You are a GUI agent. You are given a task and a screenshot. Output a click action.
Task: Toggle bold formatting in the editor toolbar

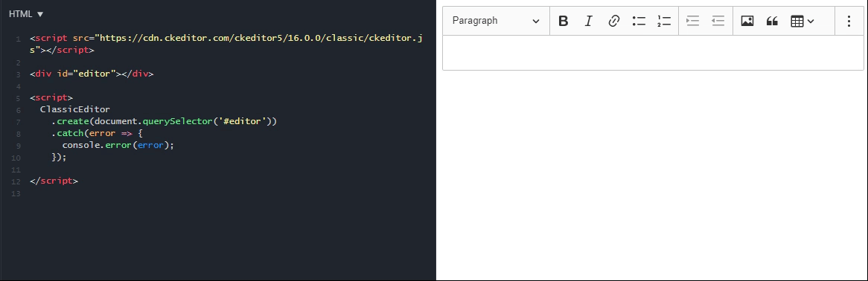click(563, 21)
